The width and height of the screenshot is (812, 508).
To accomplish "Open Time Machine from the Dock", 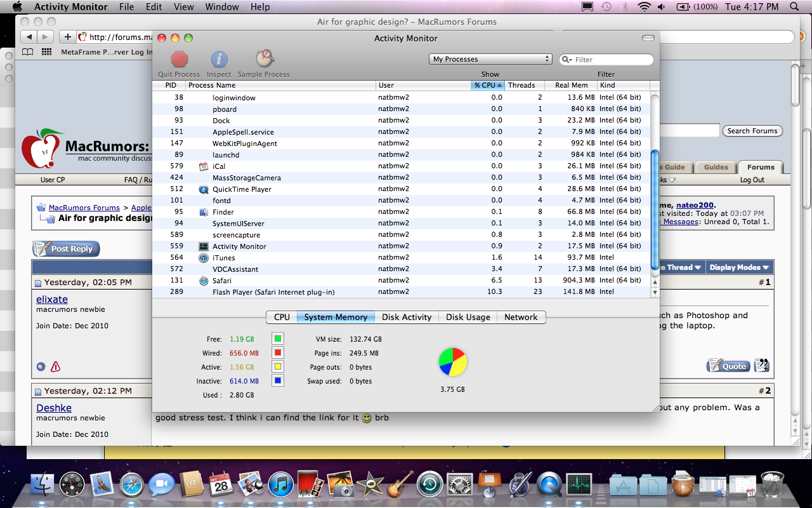I will 429,485.
